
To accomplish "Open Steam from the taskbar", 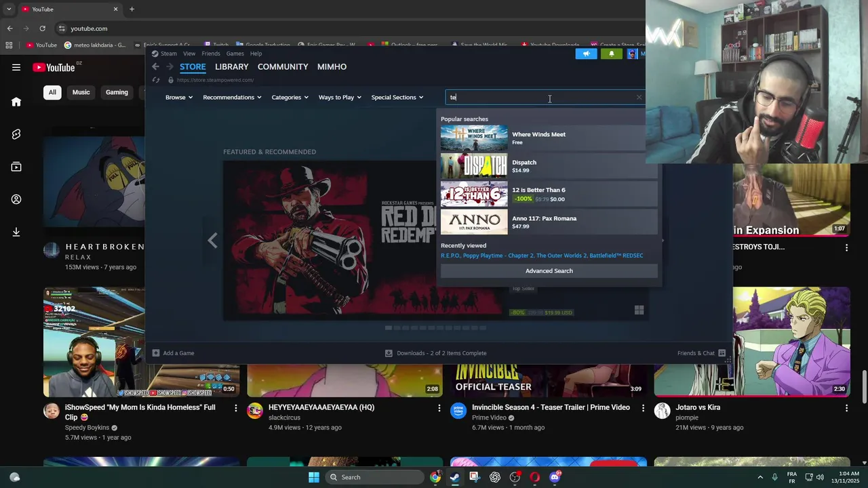I will coord(455,477).
